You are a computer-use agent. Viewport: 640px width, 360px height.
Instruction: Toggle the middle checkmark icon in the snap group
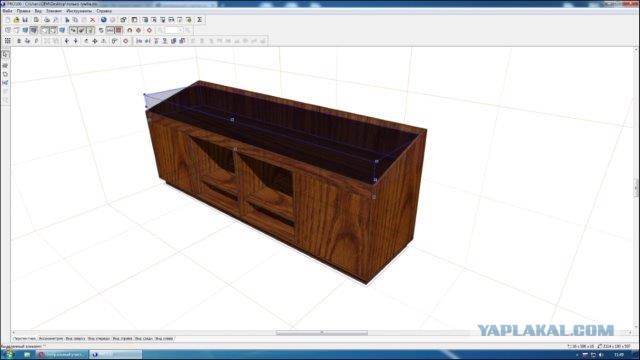pyautogui.click(x=82, y=30)
